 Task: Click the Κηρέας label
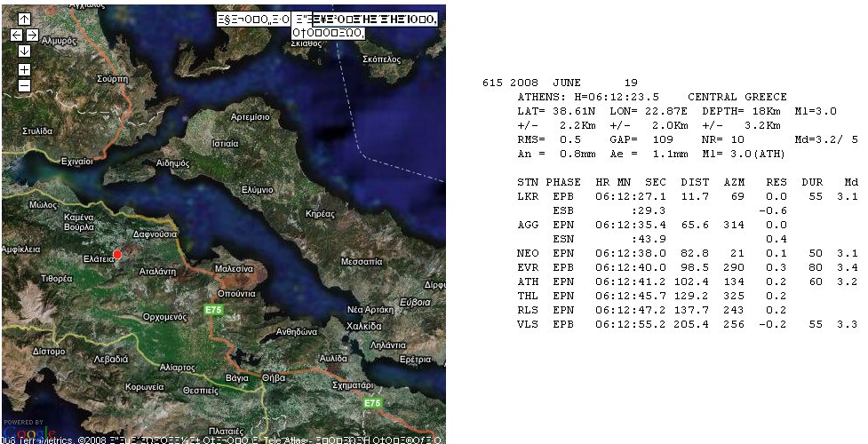point(320,214)
